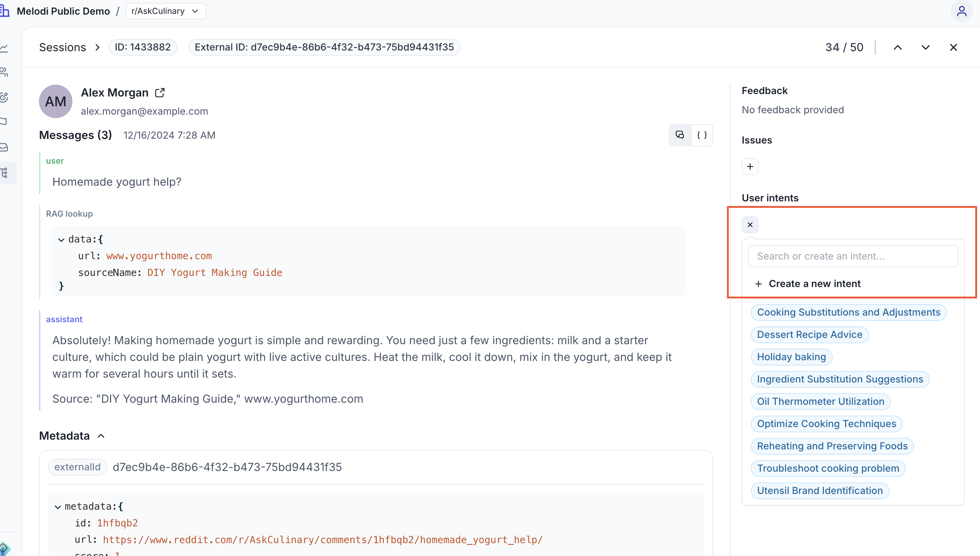This screenshot has height=556, width=980.
Task: Collapse the data object in RAG lookup
Action: tap(61, 240)
